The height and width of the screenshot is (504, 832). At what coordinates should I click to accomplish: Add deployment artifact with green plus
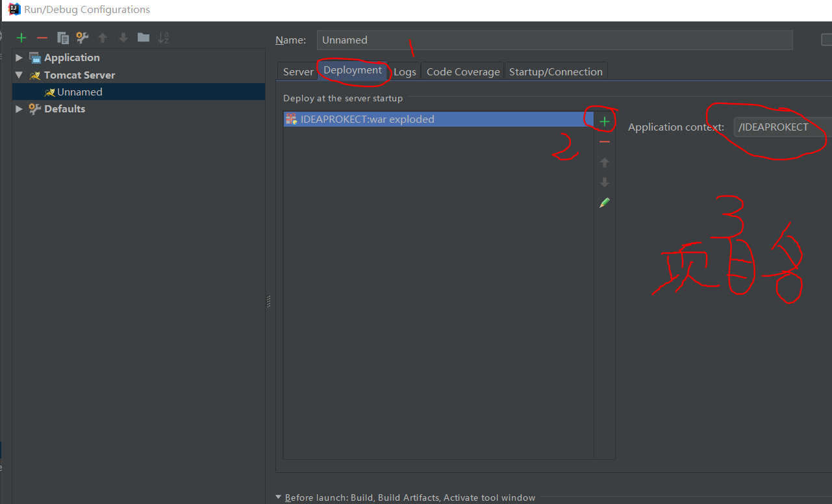[605, 121]
